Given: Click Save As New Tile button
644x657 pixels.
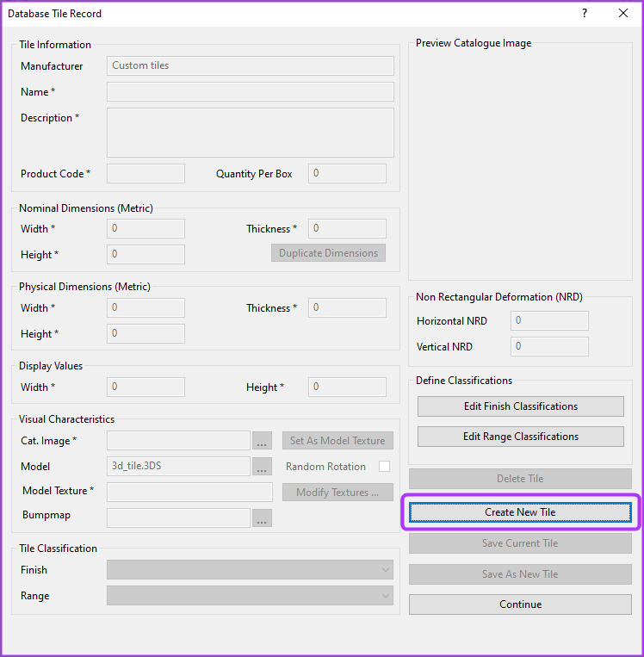Looking at the screenshot, I should pos(520,574).
